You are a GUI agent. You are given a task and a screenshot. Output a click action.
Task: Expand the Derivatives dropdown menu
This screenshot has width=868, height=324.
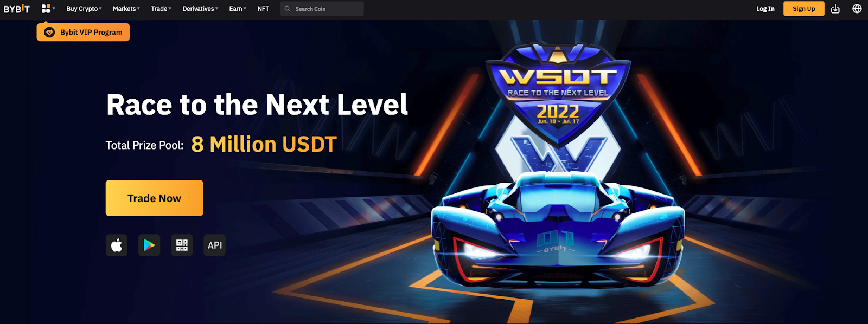[x=200, y=9]
